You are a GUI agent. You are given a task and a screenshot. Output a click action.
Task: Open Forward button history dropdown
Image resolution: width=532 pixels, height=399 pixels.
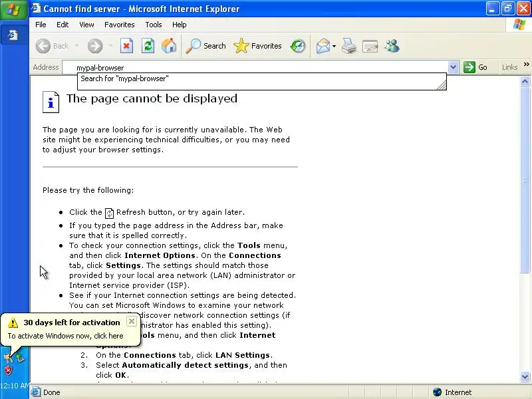(x=110, y=46)
